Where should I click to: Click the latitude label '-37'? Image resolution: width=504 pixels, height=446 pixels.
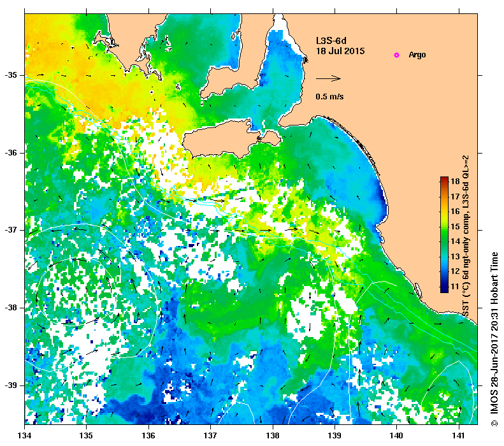pyautogui.click(x=10, y=231)
